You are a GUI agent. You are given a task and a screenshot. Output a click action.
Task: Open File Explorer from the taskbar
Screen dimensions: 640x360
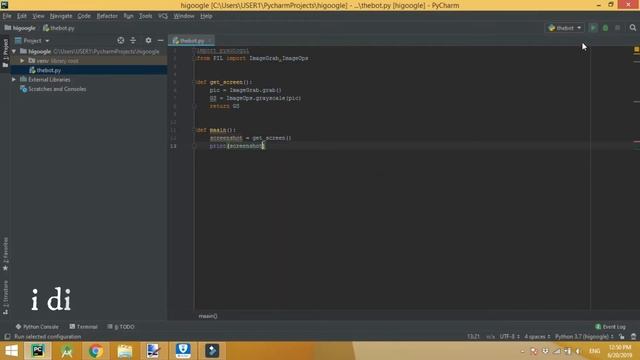(x=125, y=351)
